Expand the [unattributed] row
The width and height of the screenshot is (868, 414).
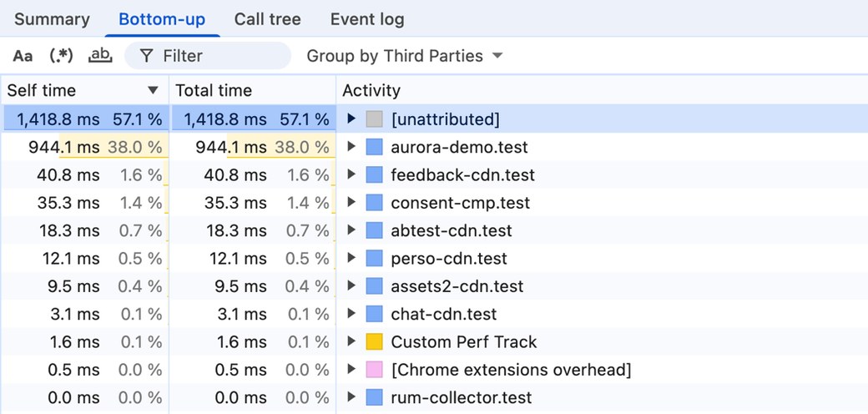pos(351,119)
